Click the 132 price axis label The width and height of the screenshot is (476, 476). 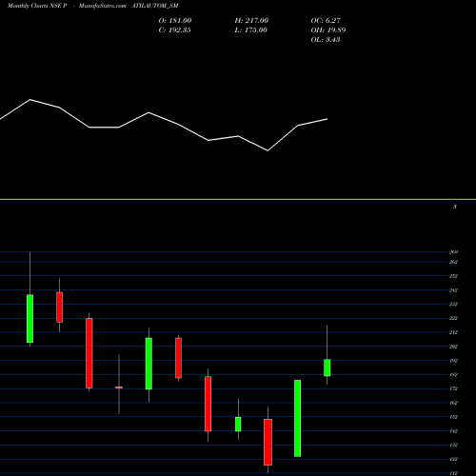pos(453,446)
